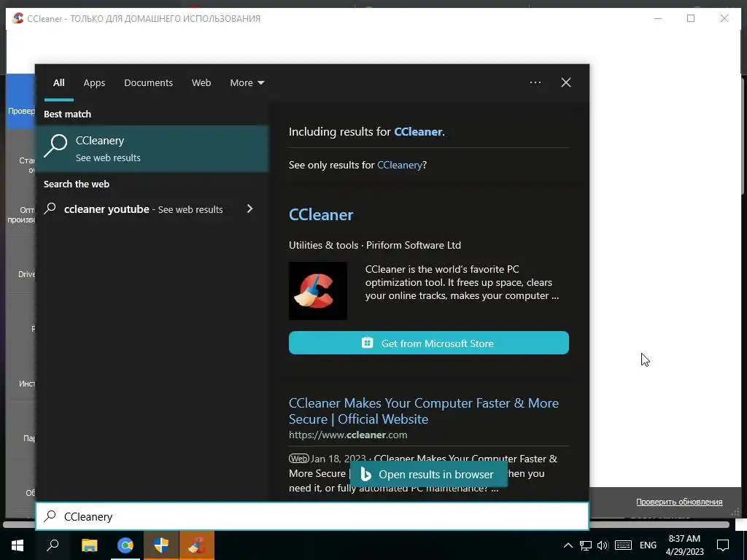747x560 pixels.
Task: Click the CCleaner window title bar logo
Action: [x=18, y=18]
